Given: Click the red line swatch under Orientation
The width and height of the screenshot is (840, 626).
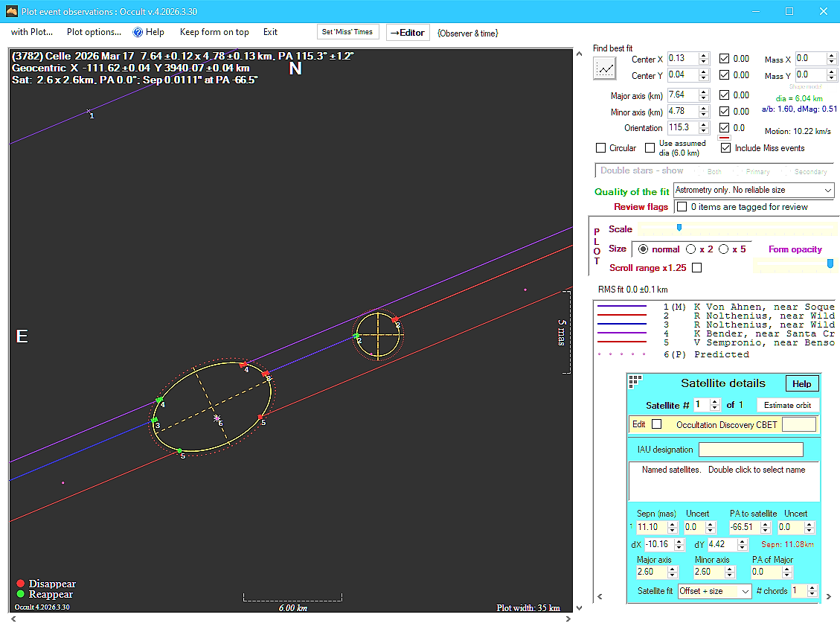Looking at the screenshot, I should tap(724, 138).
